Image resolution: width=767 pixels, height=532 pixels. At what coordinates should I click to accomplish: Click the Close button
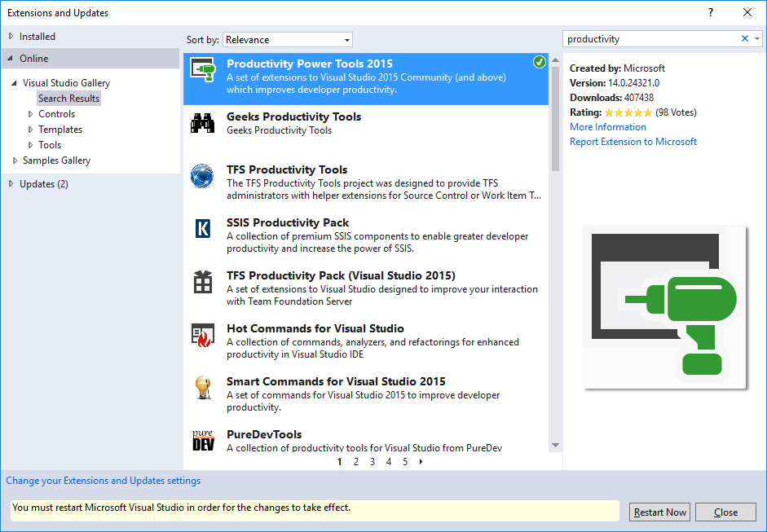click(725, 512)
